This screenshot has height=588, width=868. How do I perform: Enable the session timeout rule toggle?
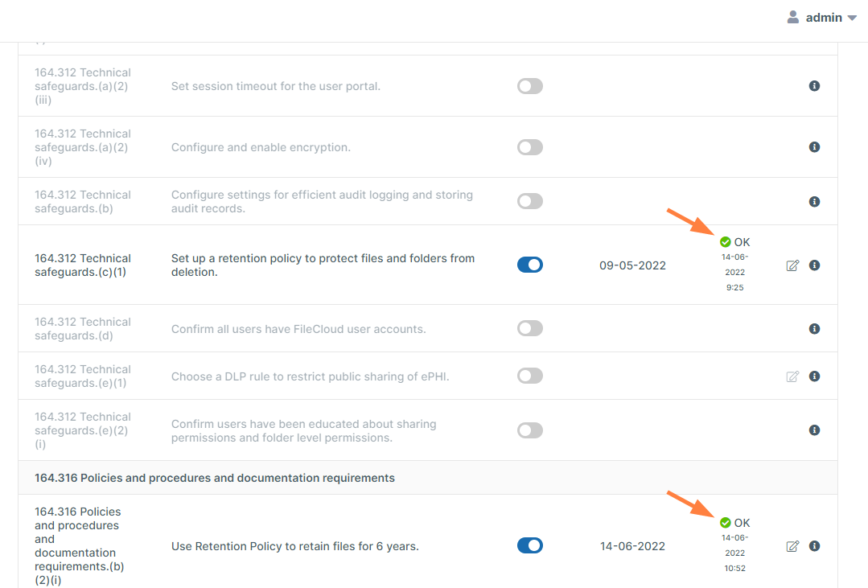point(530,86)
